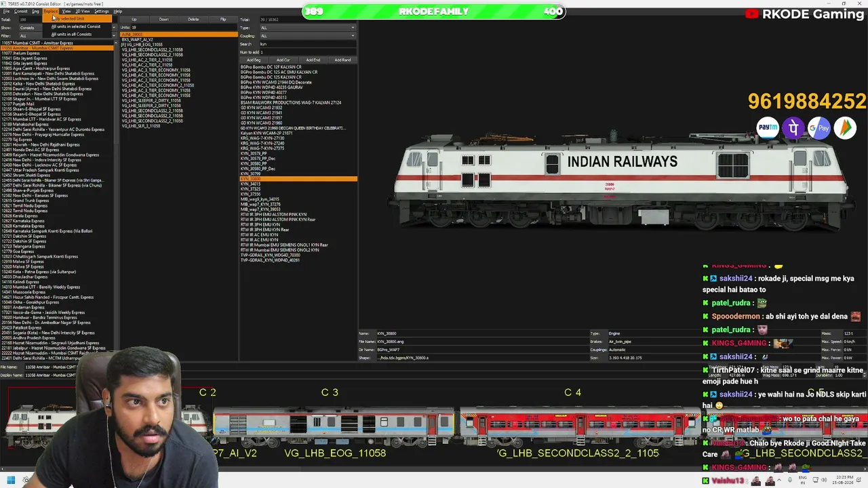Select unit AJNI_39003 in units list
Image resolution: width=868 pixels, height=488 pixels.
point(178,35)
